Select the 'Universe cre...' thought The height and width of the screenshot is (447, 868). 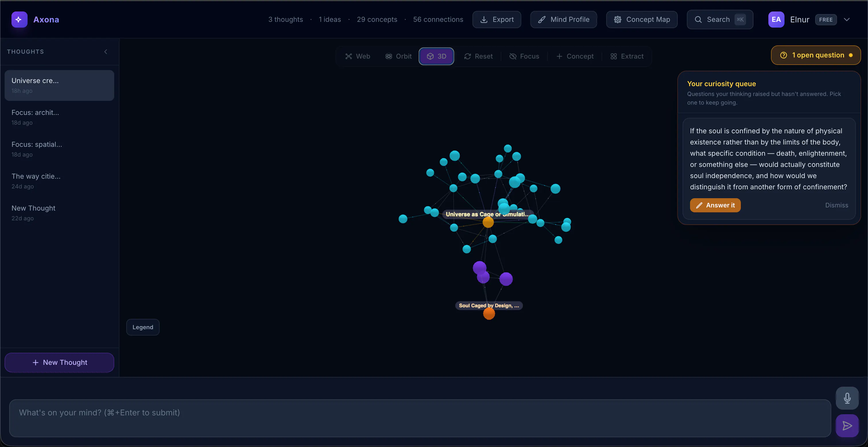[x=59, y=85]
